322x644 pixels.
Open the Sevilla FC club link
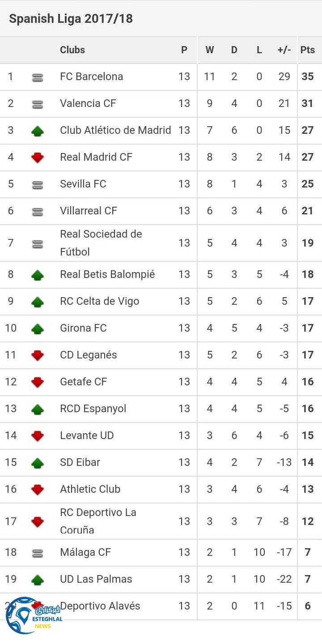pyautogui.click(x=83, y=184)
